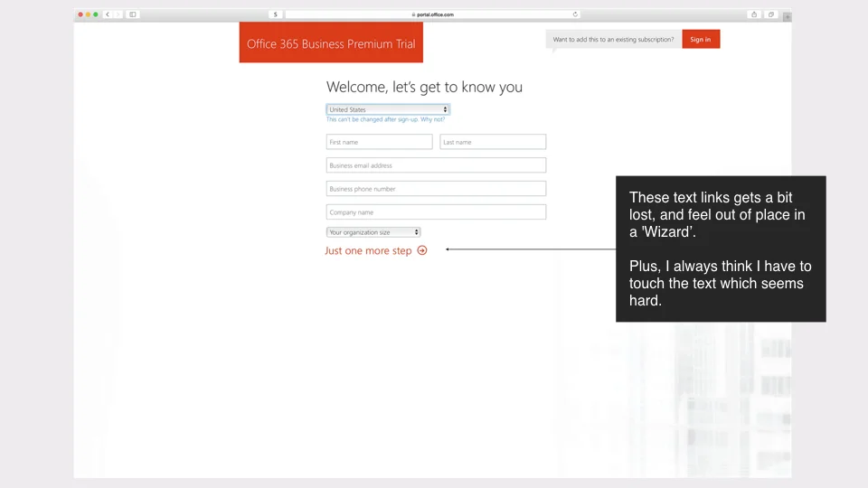Click the Want to add this to an existing subscription text
Viewport: 868px width, 488px height.
point(613,39)
